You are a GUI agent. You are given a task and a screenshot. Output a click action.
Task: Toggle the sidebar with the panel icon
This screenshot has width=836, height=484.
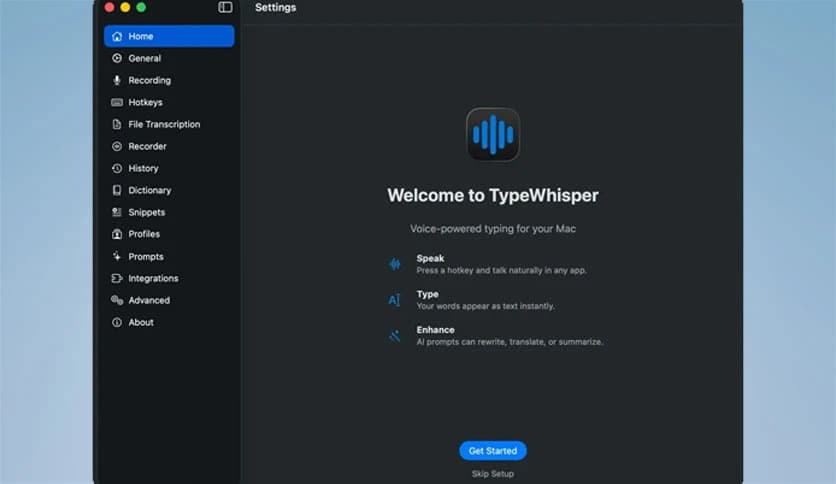click(x=225, y=7)
